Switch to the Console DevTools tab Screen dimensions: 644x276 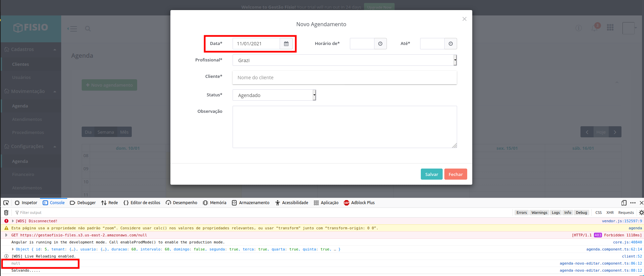click(54, 203)
